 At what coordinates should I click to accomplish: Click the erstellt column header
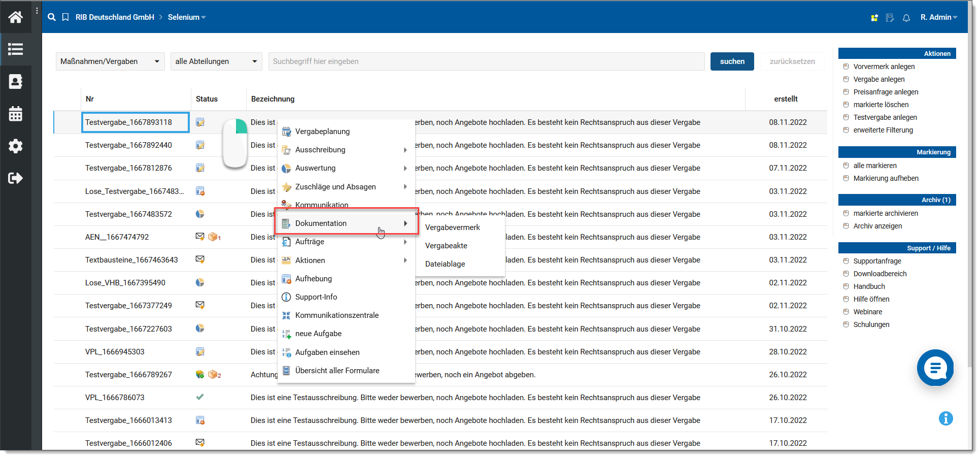[786, 99]
